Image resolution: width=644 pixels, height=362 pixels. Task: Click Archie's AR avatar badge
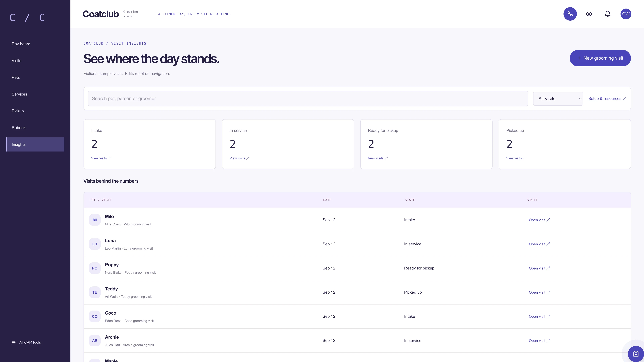click(95, 341)
